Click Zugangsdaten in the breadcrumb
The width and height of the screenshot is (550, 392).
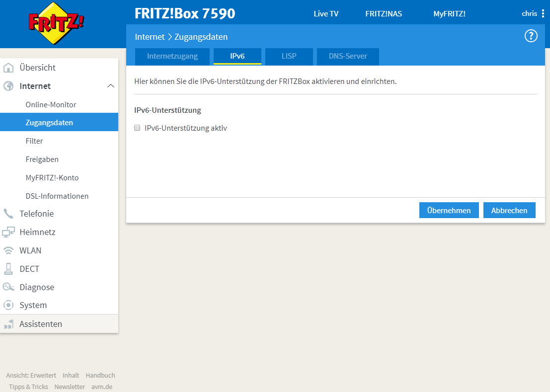pos(201,37)
